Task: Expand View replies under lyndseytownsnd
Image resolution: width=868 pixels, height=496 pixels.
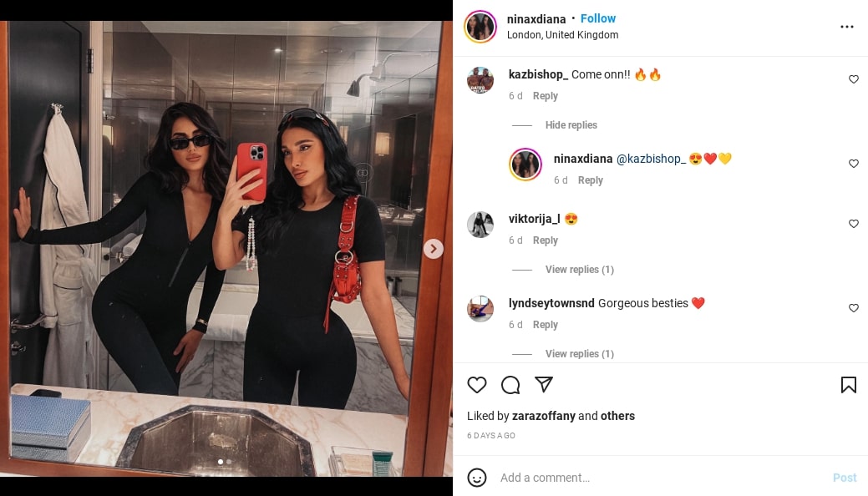Action: point(579,354)
